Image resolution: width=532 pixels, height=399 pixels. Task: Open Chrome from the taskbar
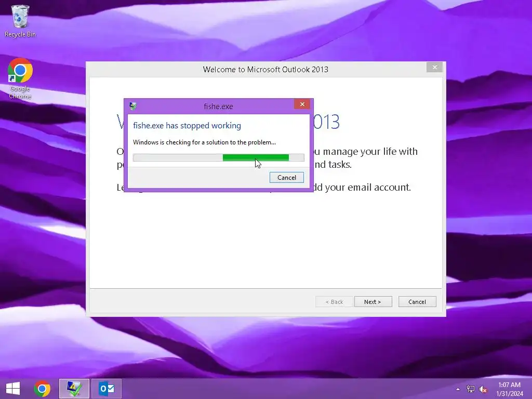tap(42, 389)
